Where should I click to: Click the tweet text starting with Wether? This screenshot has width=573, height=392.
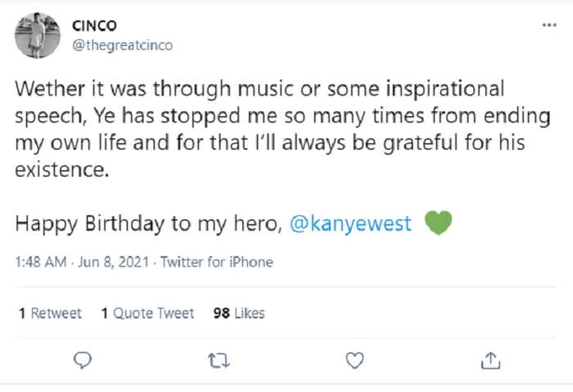(282, 128)
